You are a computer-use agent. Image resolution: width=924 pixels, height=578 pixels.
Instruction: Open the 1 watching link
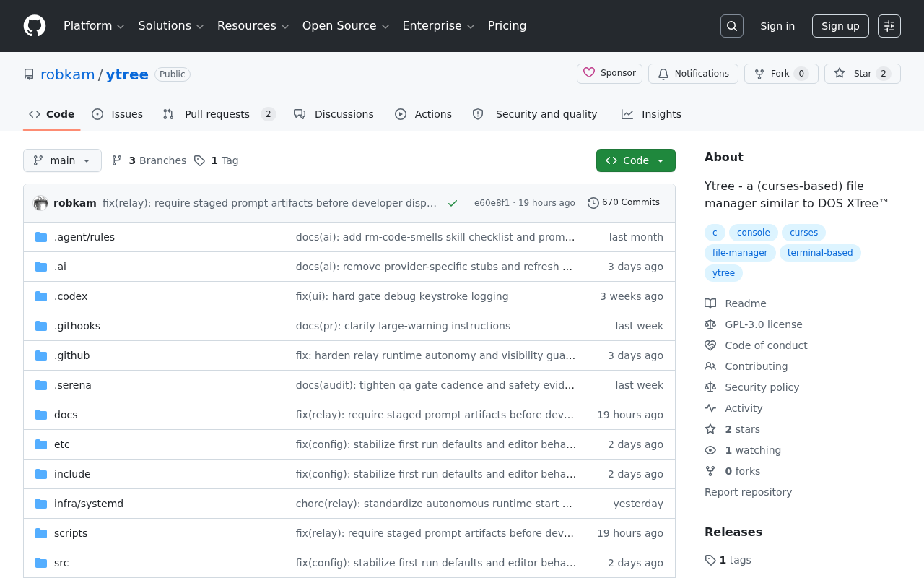coord(743,450)
